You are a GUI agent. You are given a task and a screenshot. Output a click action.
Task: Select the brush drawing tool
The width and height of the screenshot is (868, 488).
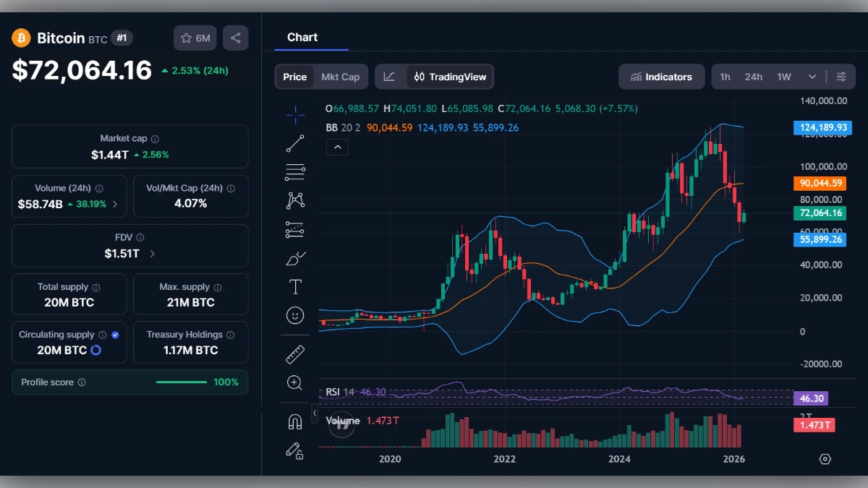295,258
